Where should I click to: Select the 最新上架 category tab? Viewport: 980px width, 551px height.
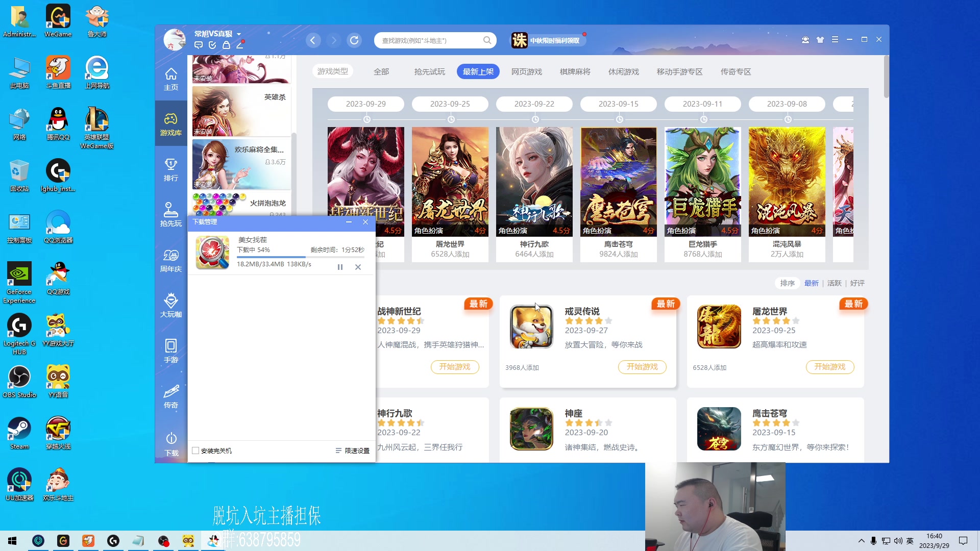pos(478,72)
